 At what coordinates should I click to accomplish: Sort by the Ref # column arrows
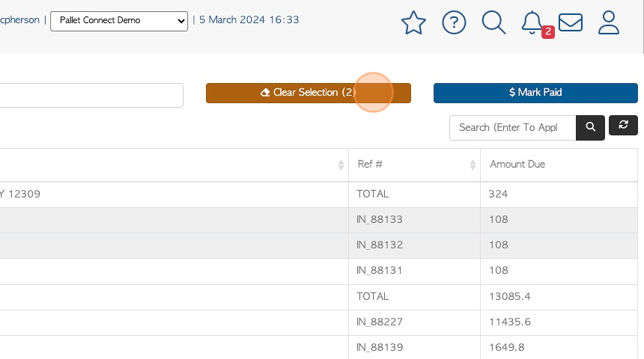pyautogui.click(x=473, y=165)
